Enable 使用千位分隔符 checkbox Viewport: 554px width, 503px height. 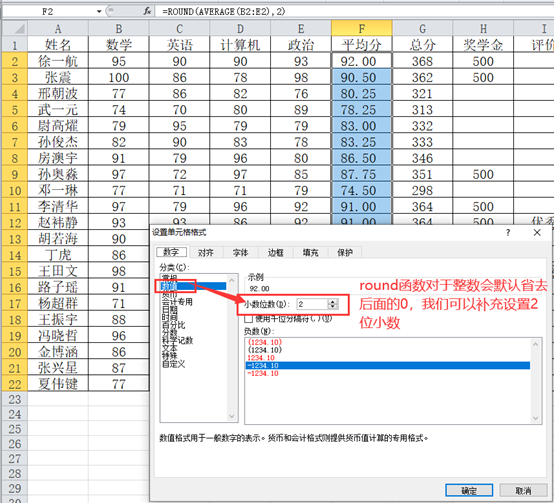(x=248, y=319)
